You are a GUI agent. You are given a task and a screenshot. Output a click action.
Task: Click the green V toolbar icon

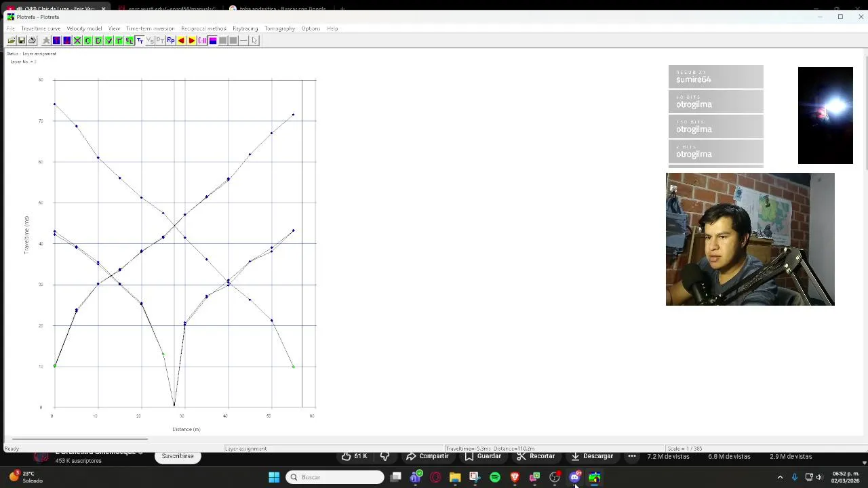108,41
